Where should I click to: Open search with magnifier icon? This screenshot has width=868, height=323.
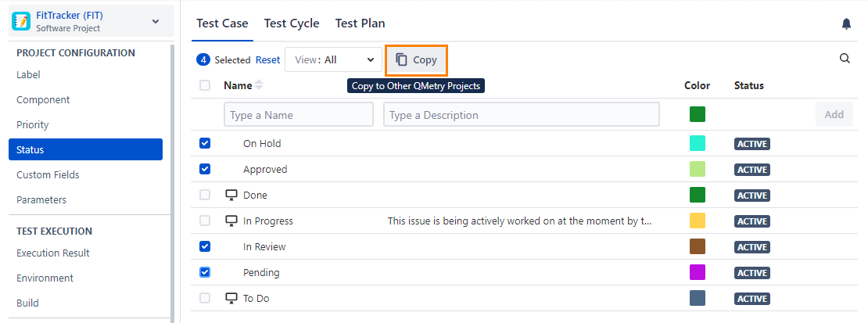pyautogui.click(x=845, y=59)
